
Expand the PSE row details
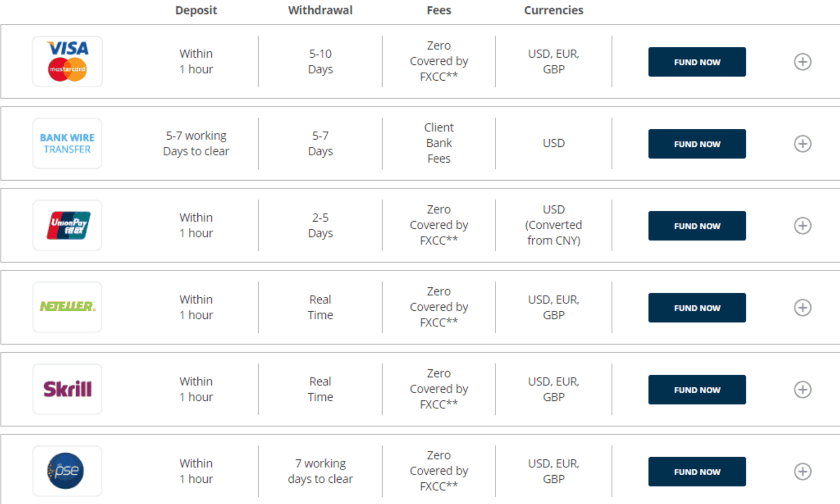[803, 471]
